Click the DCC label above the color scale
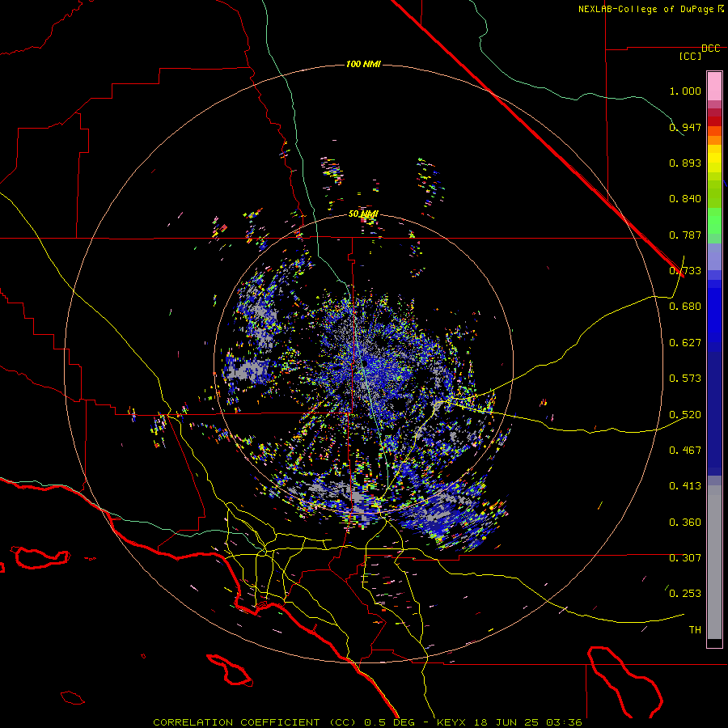Viewport: 728px width, 728px height. coord(710,49)
